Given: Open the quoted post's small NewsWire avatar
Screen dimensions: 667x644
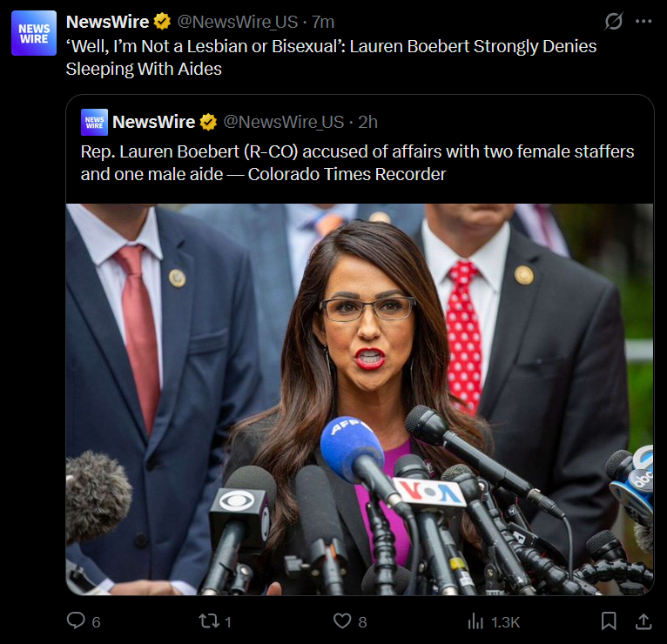Looking at the screenshot, I should click(x=94, y=123).
